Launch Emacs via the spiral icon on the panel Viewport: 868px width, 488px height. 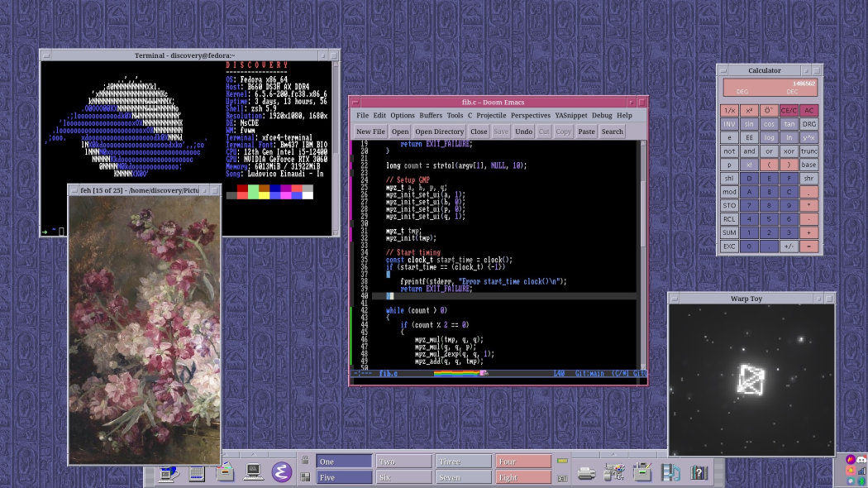282,474
